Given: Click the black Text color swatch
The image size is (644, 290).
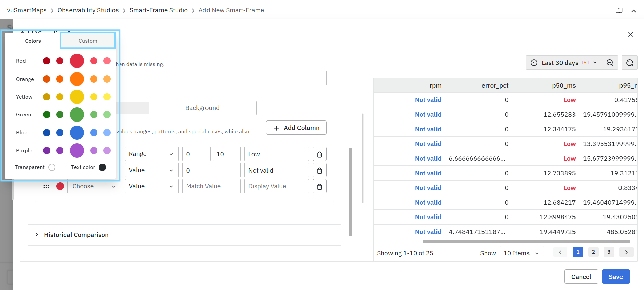Looking at the screenshot, I should coord(102,167).
